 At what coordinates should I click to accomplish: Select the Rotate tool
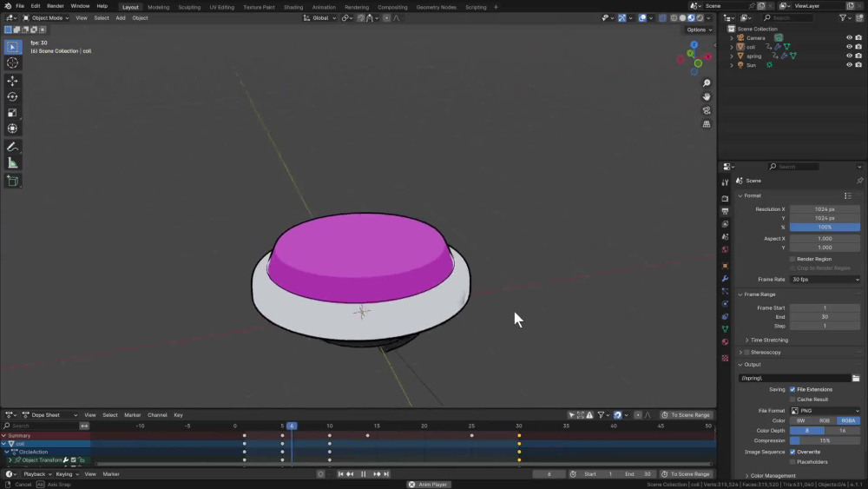pyautogui.click(x=12, y=97)
